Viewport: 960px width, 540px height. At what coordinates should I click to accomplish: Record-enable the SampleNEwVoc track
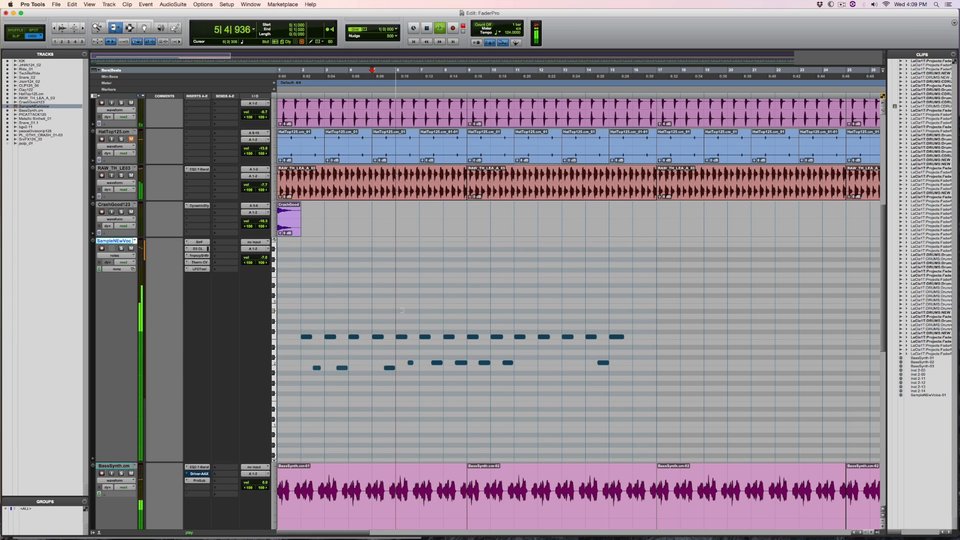(102, 248)
